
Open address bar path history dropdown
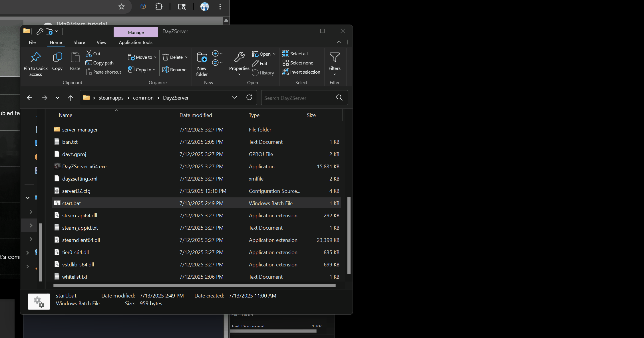coord(235,98)
